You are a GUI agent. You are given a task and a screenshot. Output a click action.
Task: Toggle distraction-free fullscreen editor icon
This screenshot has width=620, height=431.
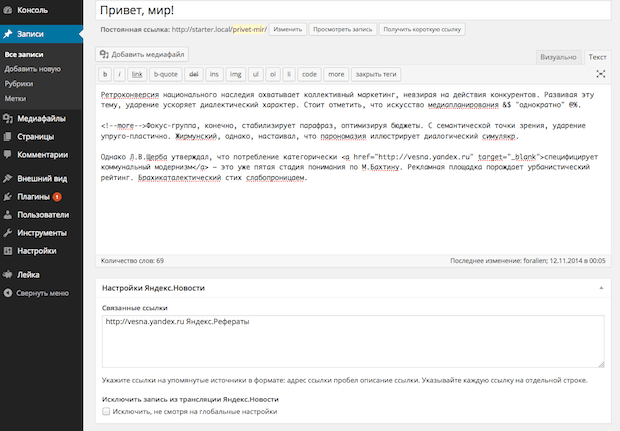pyautogui.click(x=600, y=74)
